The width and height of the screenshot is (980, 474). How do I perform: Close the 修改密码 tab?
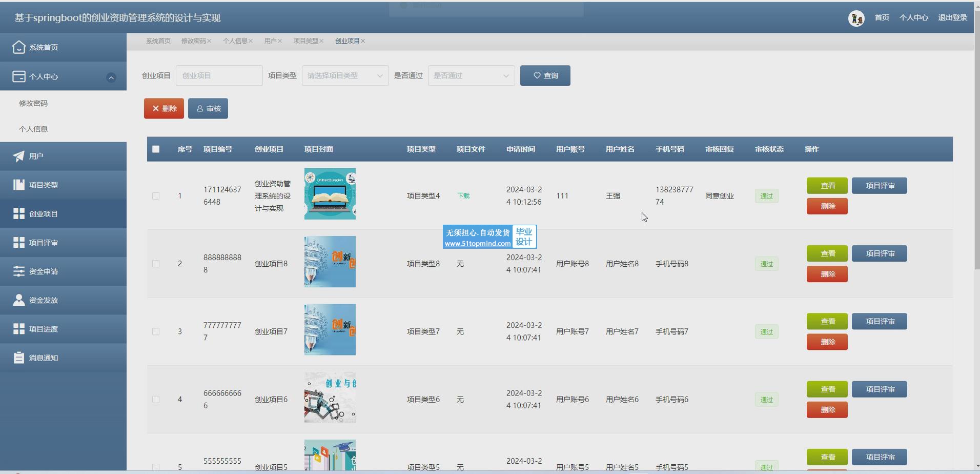[x=209, y=41]
